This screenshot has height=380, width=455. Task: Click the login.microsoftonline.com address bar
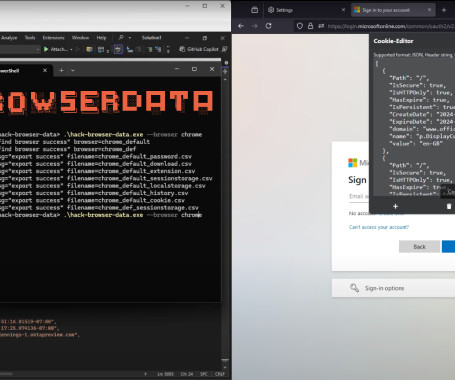[x=391, y=26]
